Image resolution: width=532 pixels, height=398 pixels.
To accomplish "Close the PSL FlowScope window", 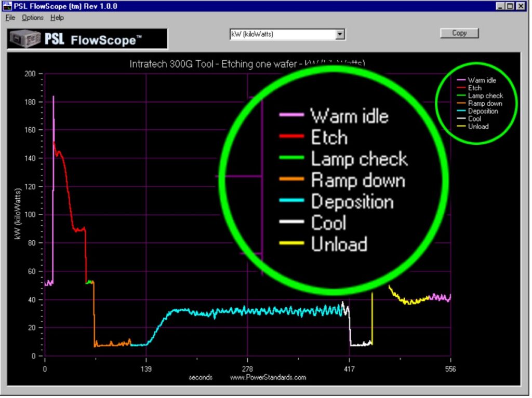I will pos(522,6).
